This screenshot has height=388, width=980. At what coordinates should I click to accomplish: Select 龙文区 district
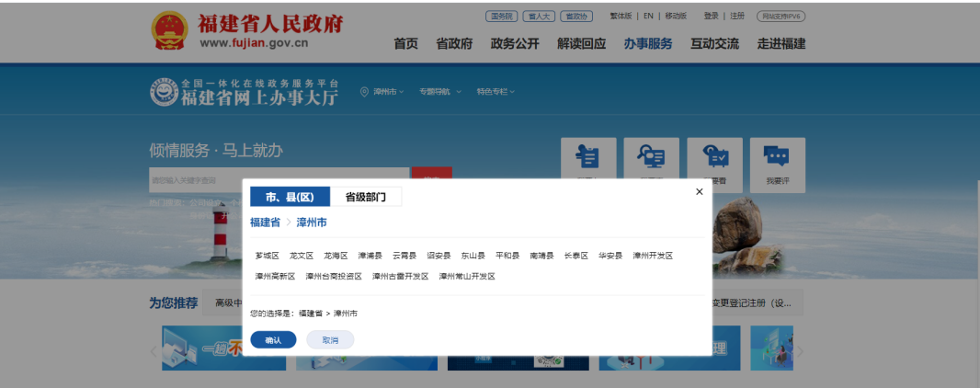coord(302,256)
